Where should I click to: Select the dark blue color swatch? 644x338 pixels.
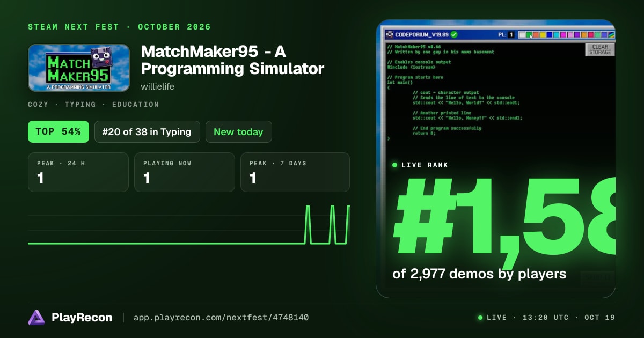coord(550,35)
